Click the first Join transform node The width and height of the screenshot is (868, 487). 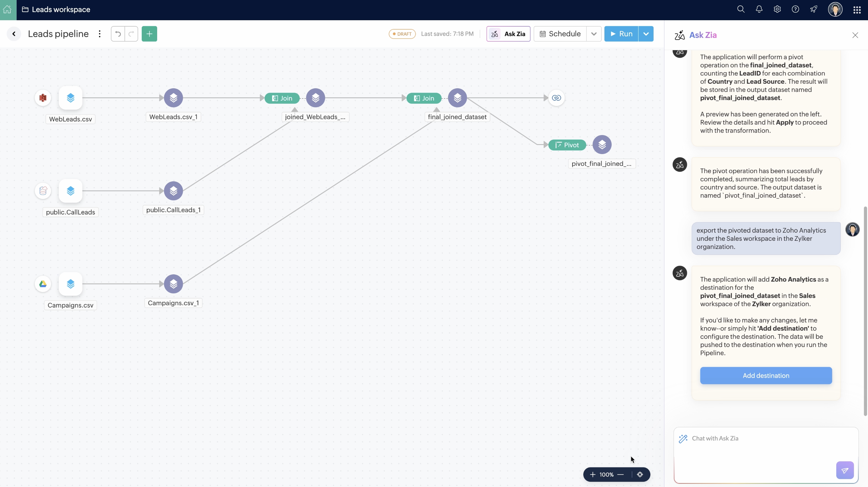click(282, 98)
